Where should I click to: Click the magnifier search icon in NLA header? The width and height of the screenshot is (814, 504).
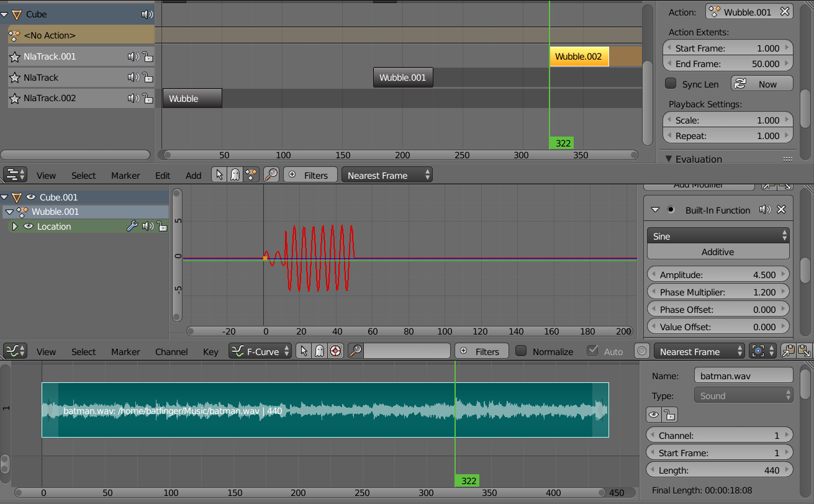271,175
